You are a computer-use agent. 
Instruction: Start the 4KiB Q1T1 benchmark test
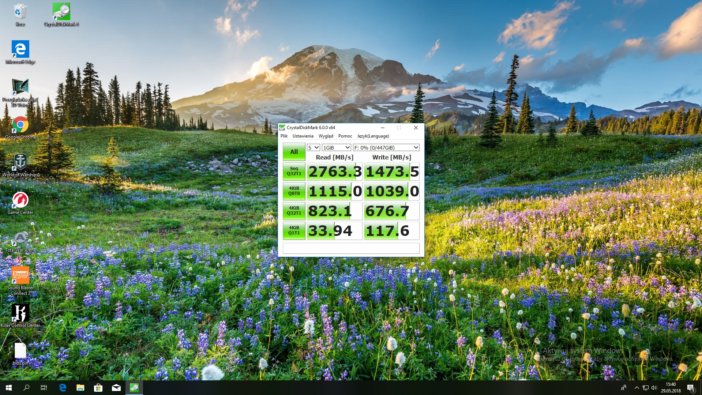(x=294, y=231)
